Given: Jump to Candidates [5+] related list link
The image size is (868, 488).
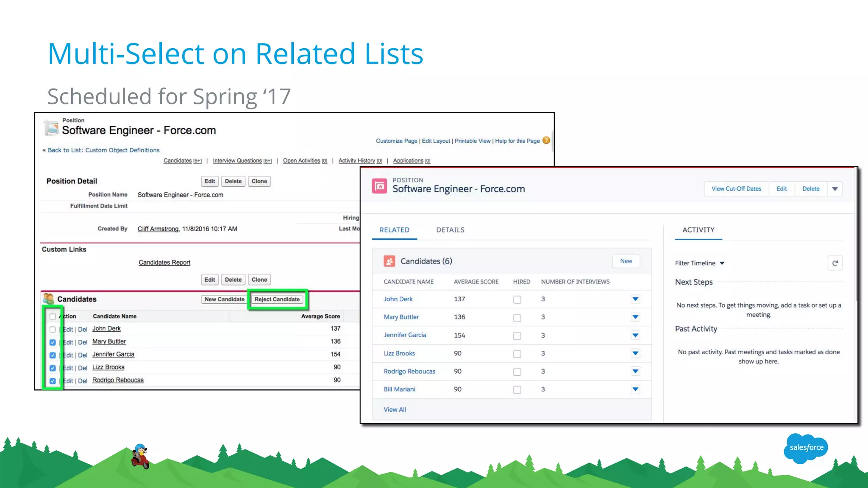Looking at the screenshot, I should click(x=183, y=161).
